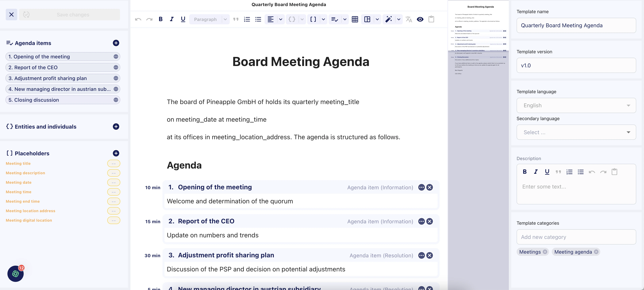Select sidebar item 3. Adjustment profit sharing plan
Screen dimensions: 644x290
(63, 78)
